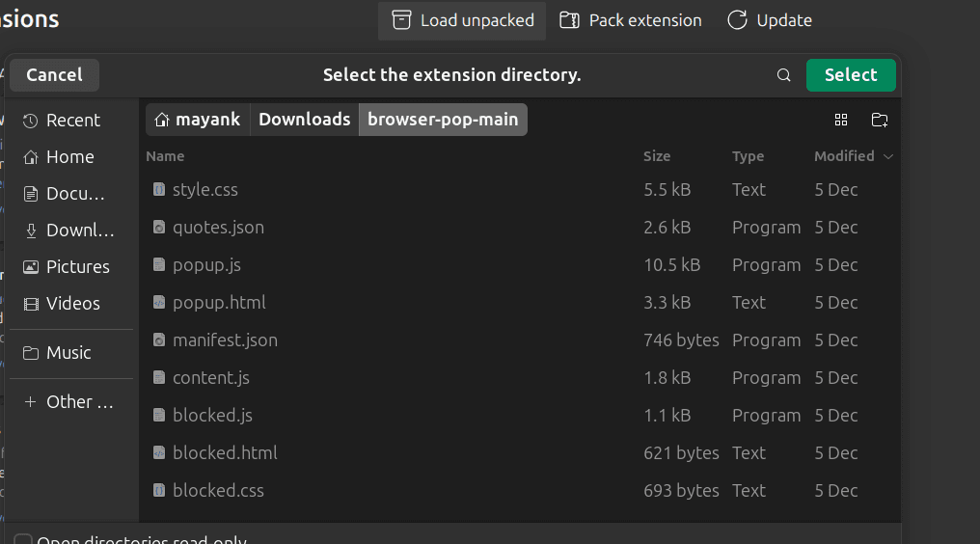Select the blocked.js file
The image size is (980, 544).
tap(520, 415)
